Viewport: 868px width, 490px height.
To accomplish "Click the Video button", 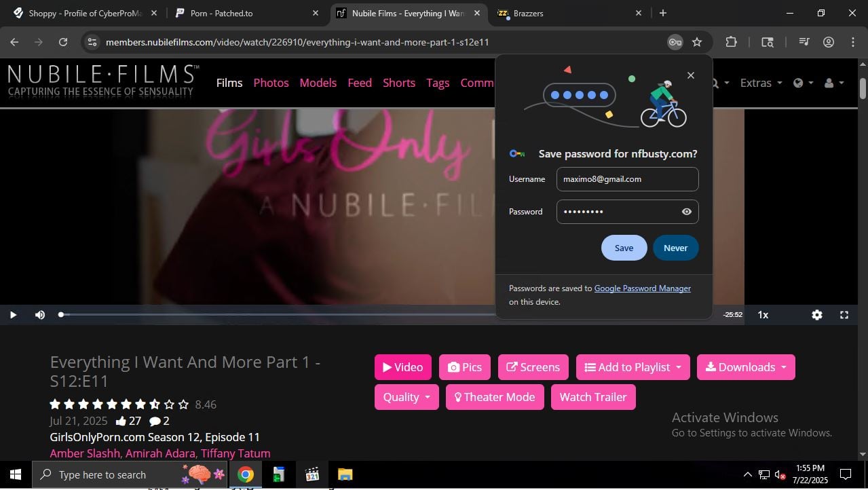I will click(402, 367).
